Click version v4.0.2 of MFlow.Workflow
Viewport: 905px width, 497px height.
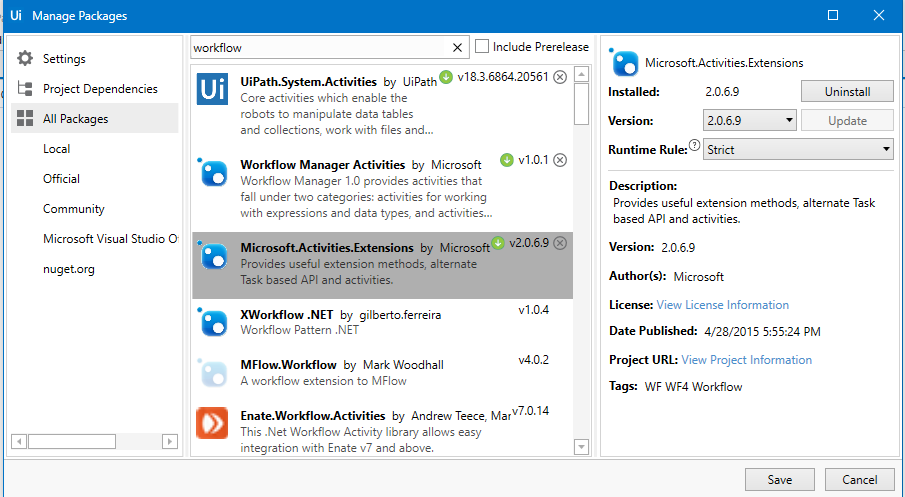point(533,360)
